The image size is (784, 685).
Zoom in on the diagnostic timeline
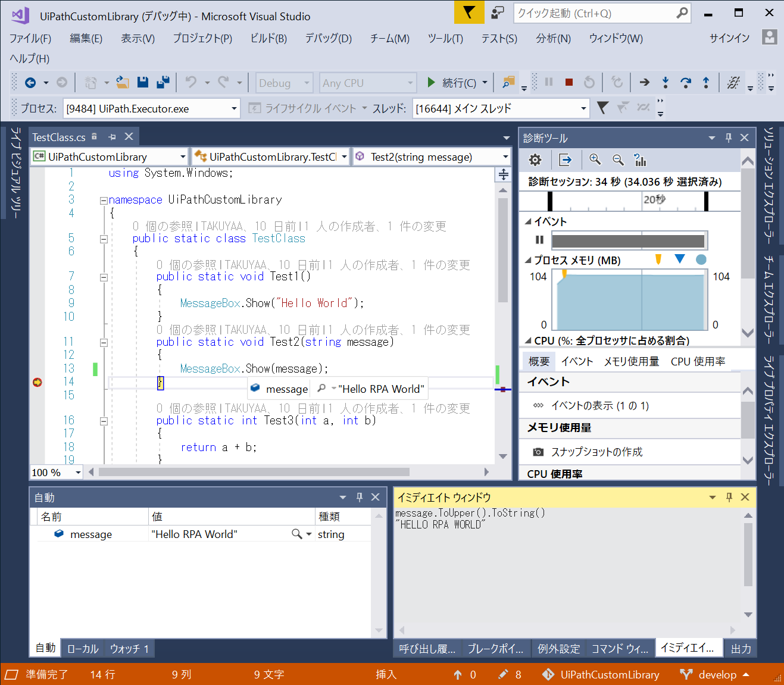[x=595, y=159]
